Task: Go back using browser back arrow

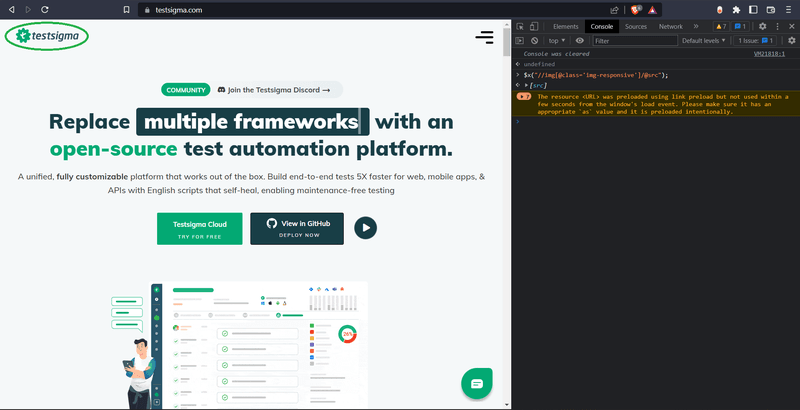Action: [11, 10]
